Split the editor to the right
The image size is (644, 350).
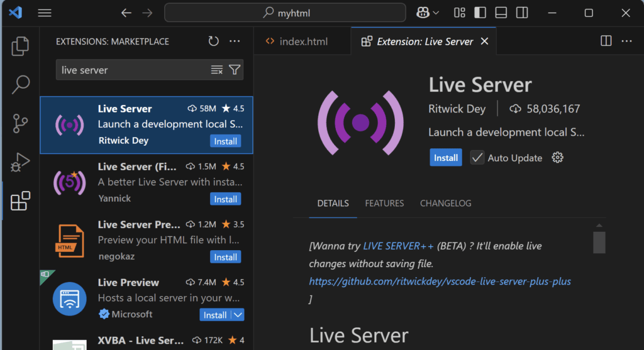click(606, 41)
